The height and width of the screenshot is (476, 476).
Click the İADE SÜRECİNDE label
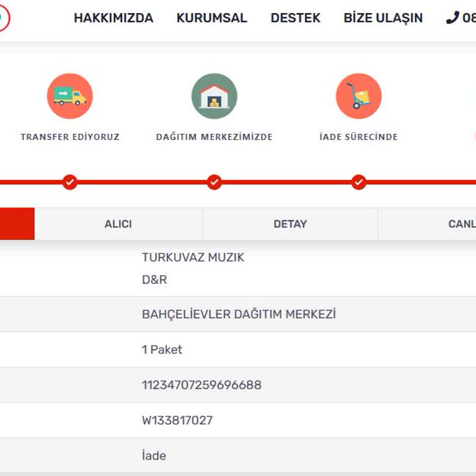click(359, 137)
